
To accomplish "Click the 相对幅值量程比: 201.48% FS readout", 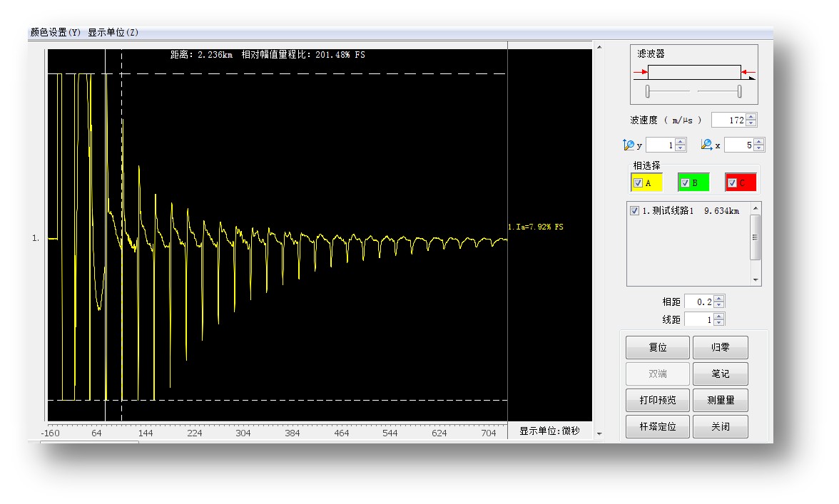I will [x=303, y=54].
